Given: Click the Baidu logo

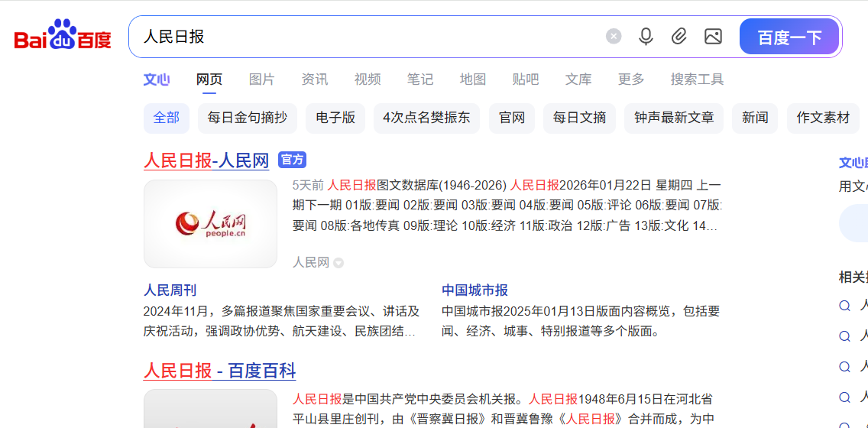Looking at the screenshot, I should coord(63,36).
